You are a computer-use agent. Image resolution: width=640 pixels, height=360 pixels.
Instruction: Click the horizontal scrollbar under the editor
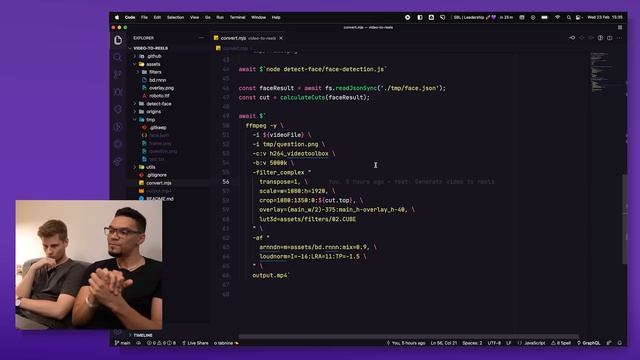click(408, 337)
